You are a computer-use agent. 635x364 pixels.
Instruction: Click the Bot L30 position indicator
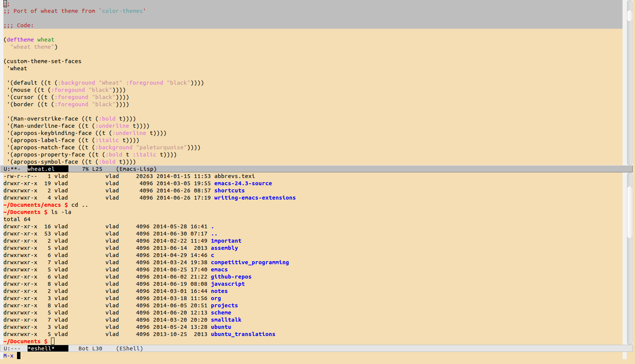(x=90, y=349)
